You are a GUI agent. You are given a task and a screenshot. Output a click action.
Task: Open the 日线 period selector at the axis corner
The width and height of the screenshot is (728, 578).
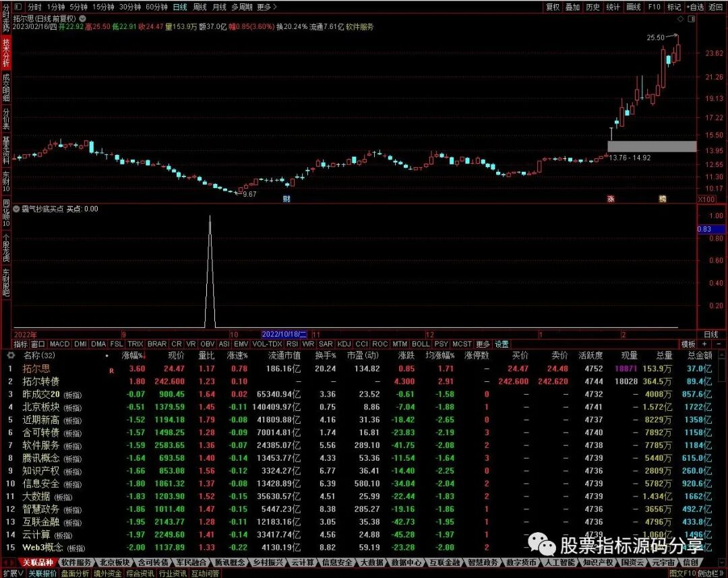tap(711, 334)
